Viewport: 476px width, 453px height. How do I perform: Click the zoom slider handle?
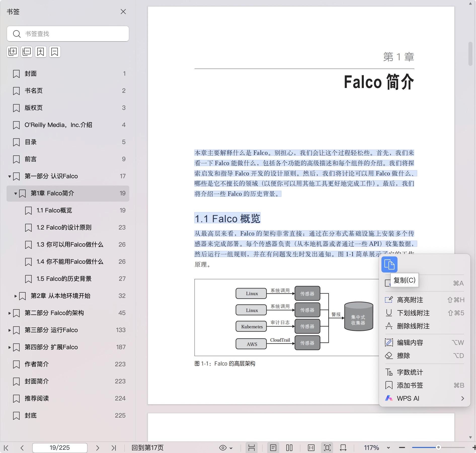[438, 447]
